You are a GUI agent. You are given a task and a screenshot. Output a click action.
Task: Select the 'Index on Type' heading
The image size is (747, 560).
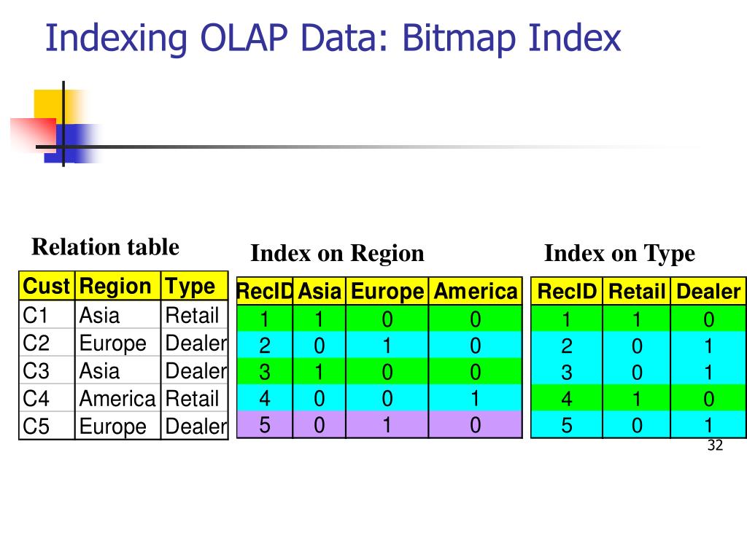point(619,253)
